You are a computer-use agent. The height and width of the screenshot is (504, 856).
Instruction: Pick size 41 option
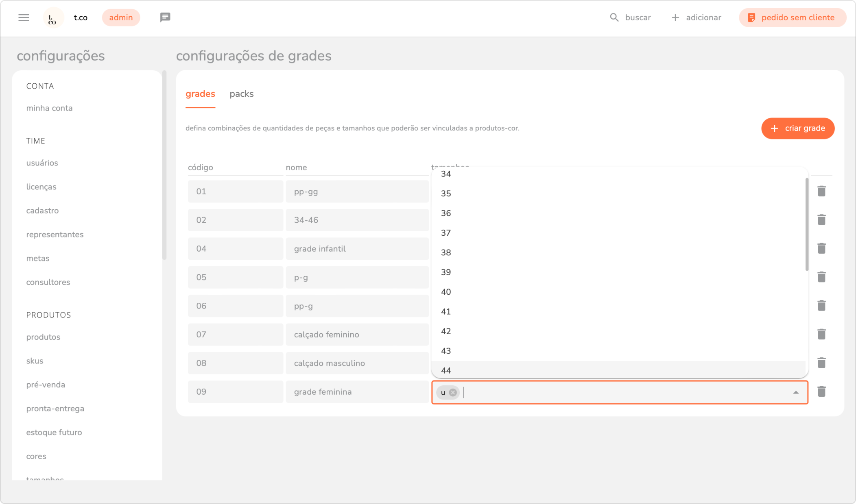pyautogui.click(x=446, y=311)
